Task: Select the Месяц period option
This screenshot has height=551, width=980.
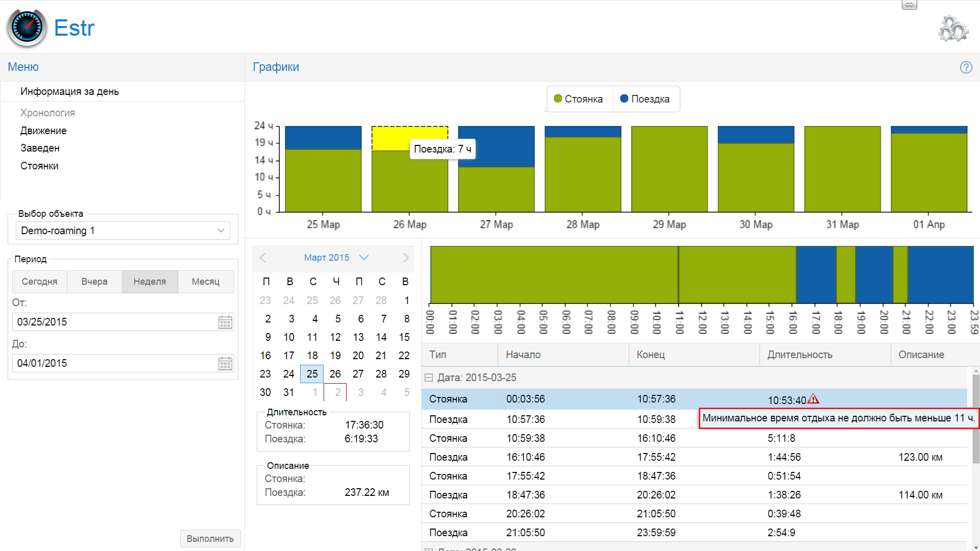Action: tap(206, 282)
